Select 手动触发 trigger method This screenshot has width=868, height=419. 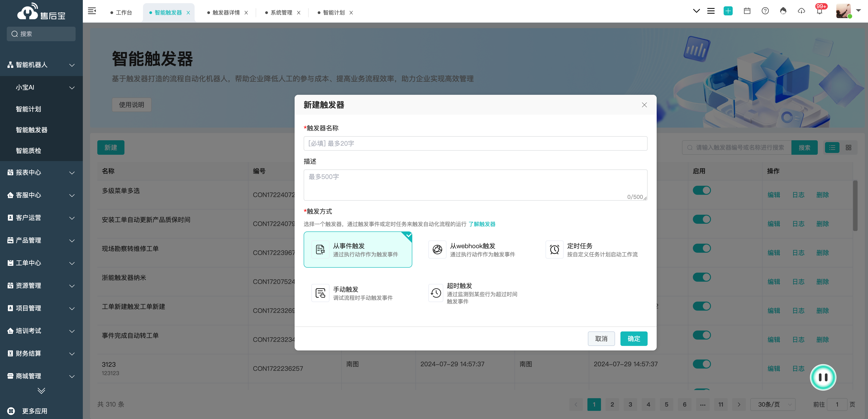click(358, 293)
